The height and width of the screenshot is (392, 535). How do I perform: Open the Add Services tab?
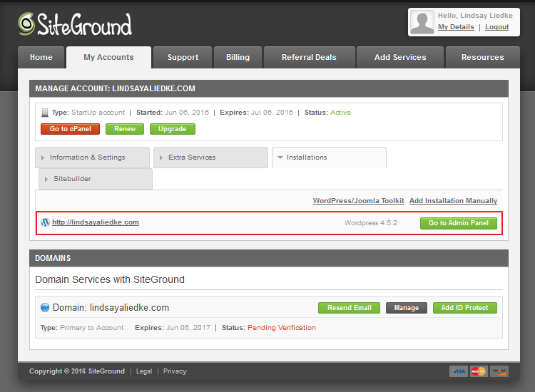400,57
